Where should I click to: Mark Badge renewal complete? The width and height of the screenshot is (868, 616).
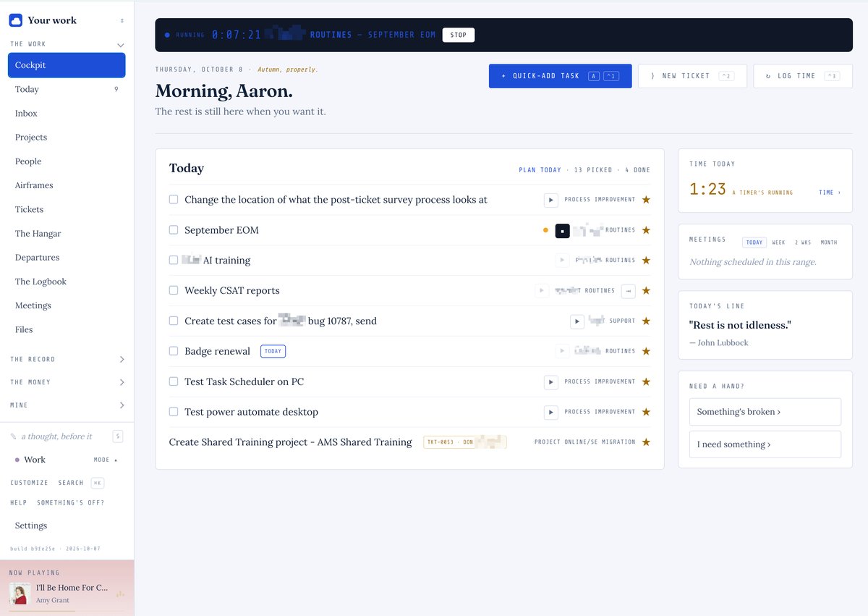point(174,351)
